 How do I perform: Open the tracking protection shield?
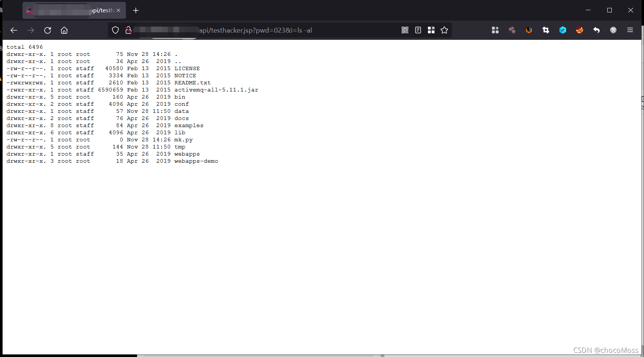pos(115,30)
